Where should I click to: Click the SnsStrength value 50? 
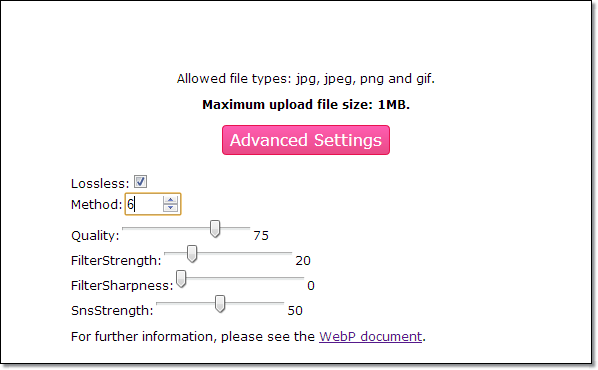(295, 310)
